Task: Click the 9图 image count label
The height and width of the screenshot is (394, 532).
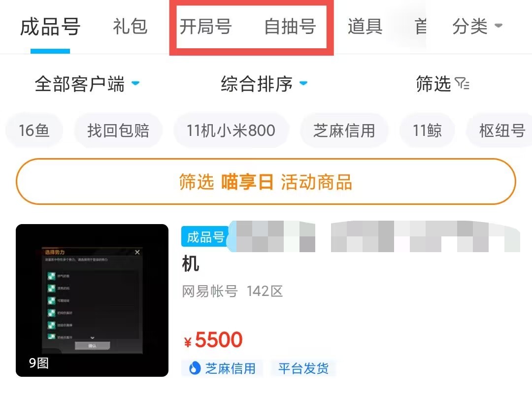Action: [39, 363]
